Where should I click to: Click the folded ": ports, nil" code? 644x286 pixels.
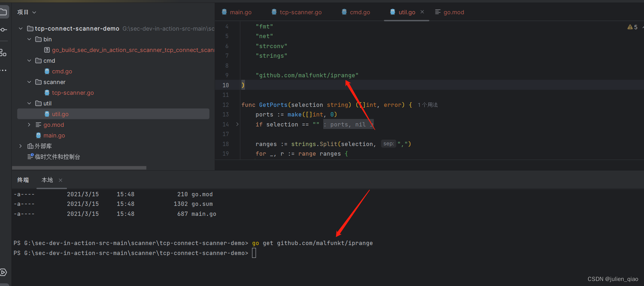348,124
